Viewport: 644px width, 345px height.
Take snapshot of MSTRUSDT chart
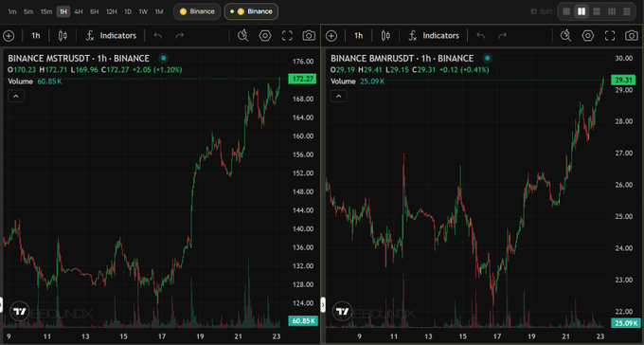pos(309,36)
